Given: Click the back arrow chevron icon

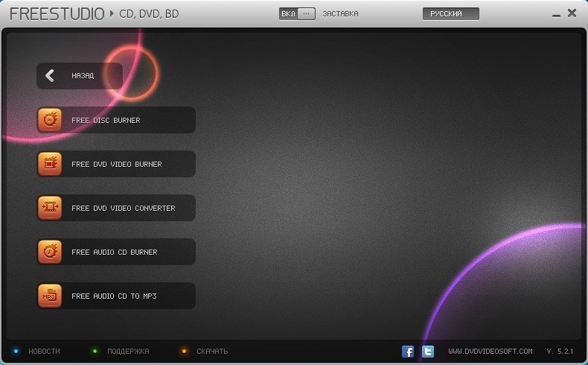Looking at the screenshot, I should point(50,75).
